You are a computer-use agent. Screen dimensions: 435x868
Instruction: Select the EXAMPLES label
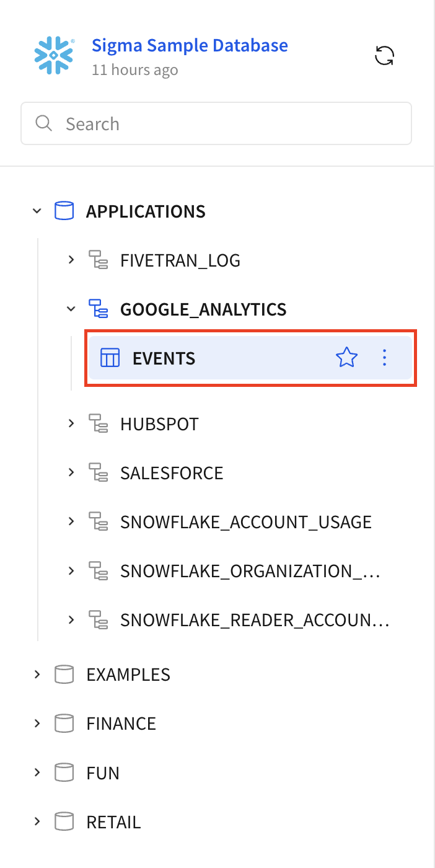(x=128, y=675)
